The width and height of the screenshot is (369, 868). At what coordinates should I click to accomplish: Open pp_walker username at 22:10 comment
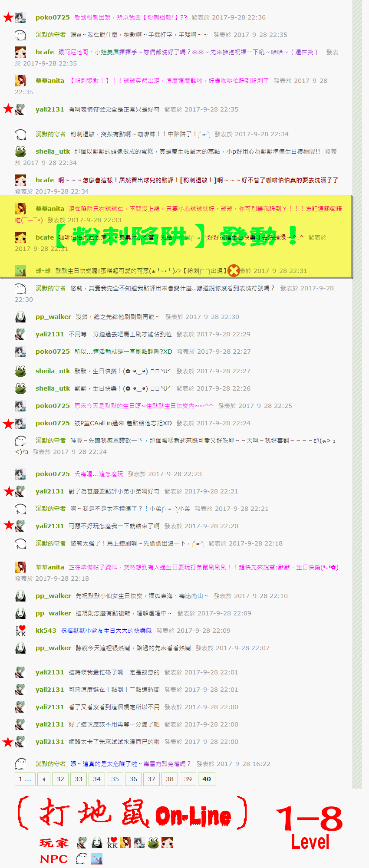pos(53,596)
